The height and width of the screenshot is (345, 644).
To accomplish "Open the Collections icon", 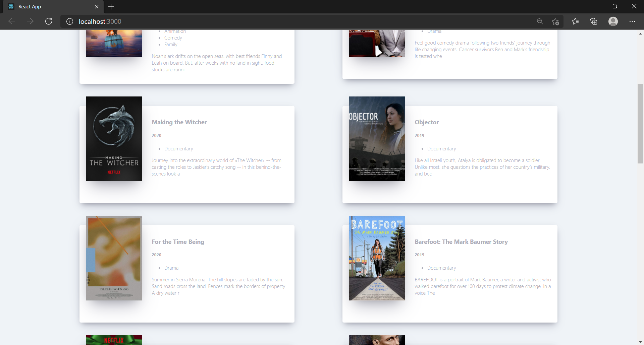I will (594, 21).
